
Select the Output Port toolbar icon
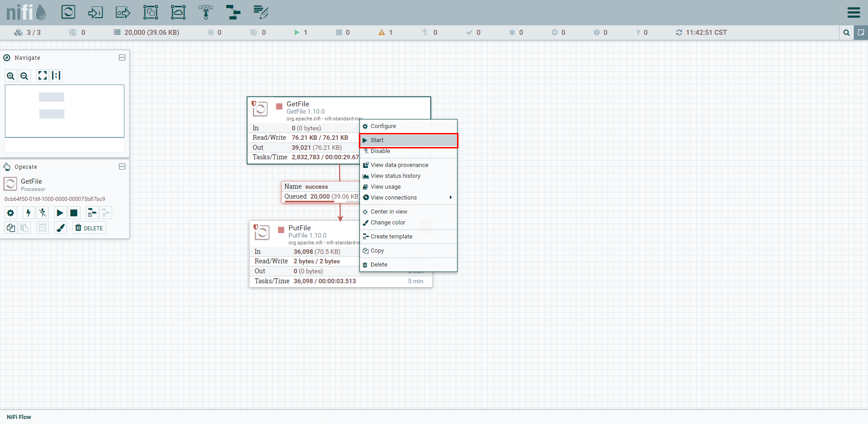123,12
